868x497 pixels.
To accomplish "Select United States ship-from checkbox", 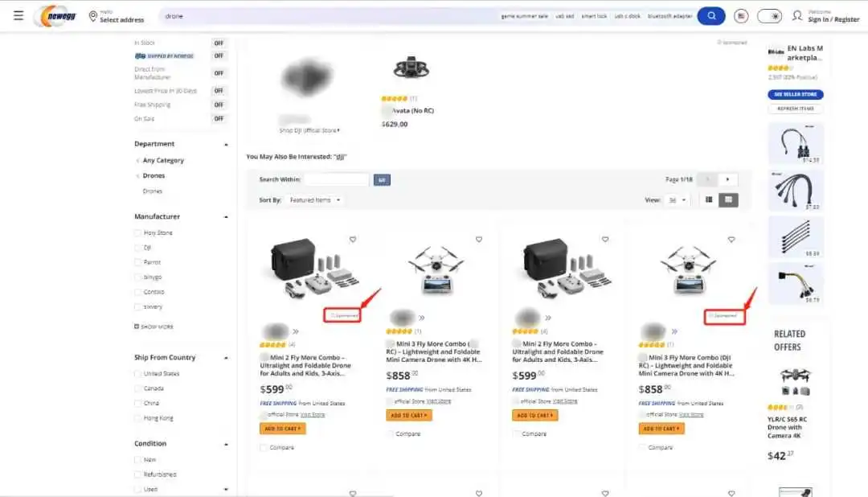I will (138, 373).
